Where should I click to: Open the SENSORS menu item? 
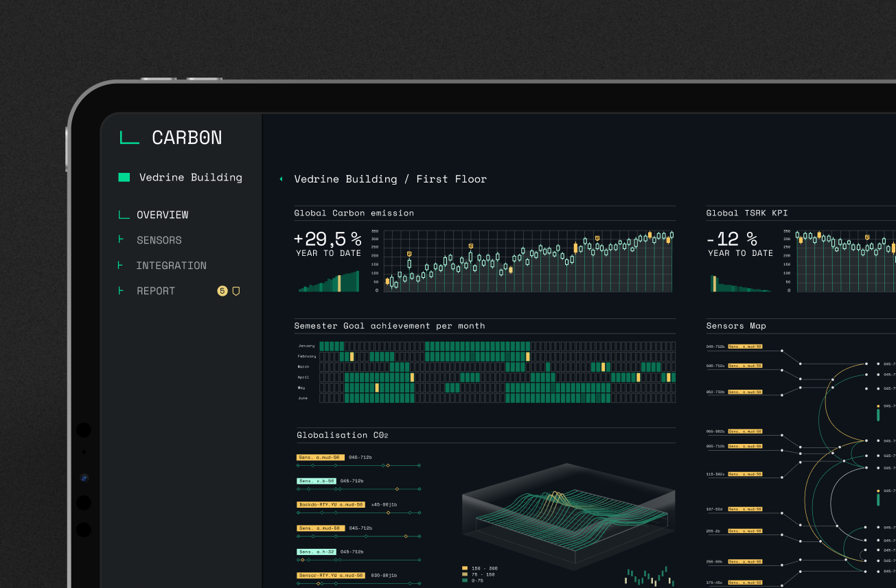tap(159, 240)
